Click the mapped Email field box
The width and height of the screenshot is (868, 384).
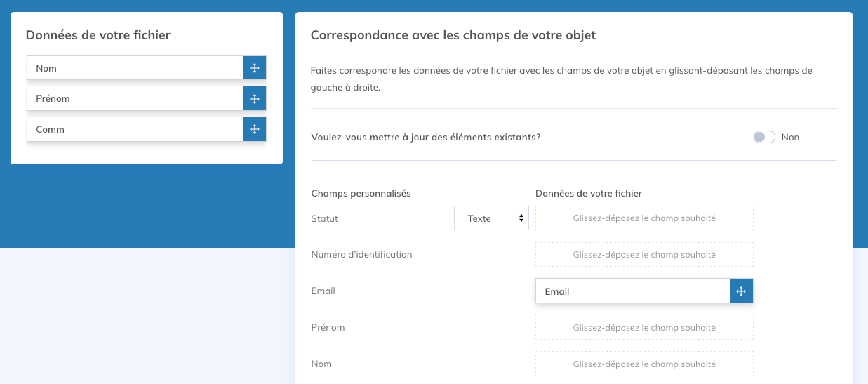[632, 291]
